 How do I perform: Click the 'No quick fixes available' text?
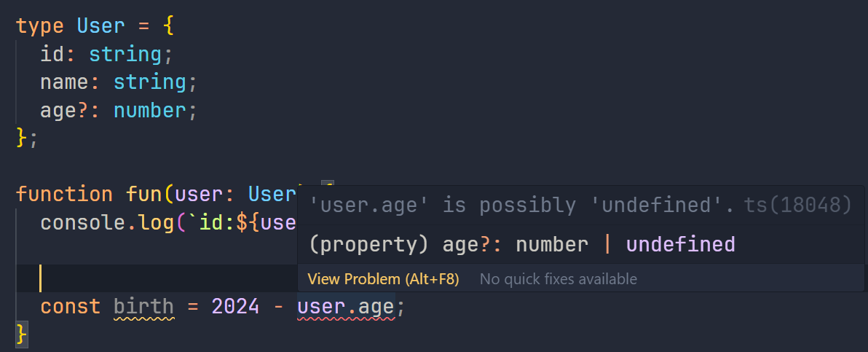[x=558, y=279]
